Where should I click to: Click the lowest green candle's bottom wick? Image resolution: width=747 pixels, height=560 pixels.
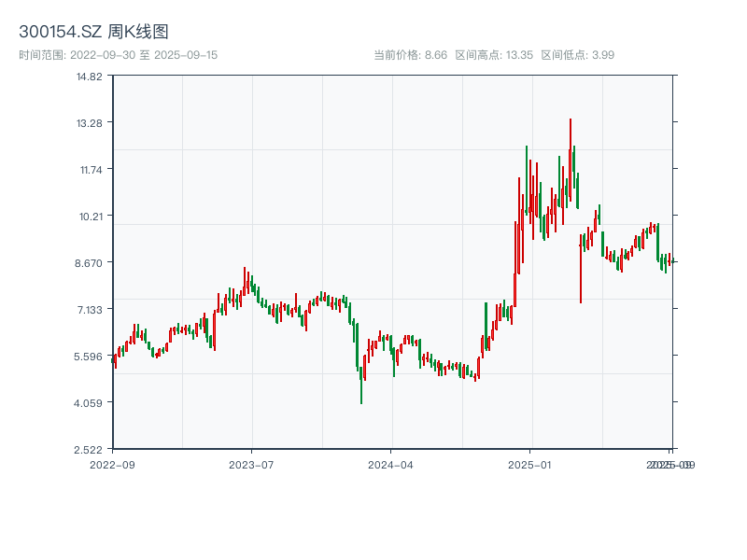[361, 402]
